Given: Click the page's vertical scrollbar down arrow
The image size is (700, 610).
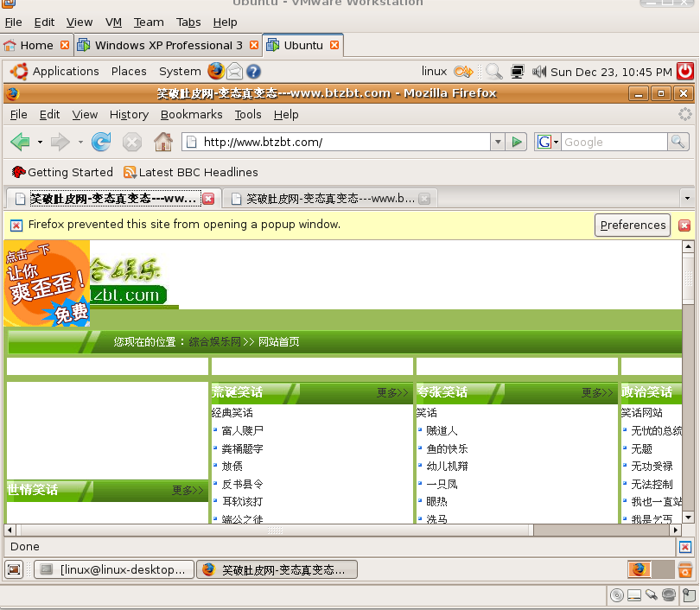Looking at the screenshot, I should pyautogui.click(x=688, y=518).
